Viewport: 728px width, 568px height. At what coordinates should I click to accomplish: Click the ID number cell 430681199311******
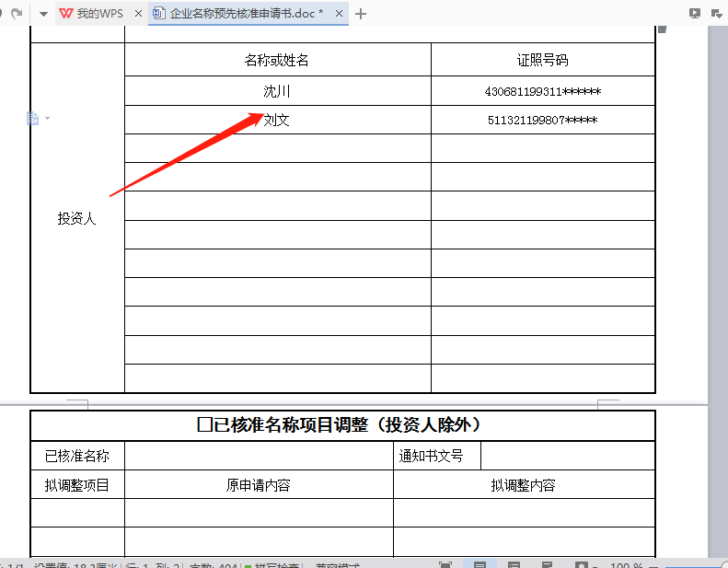(542, 91)
